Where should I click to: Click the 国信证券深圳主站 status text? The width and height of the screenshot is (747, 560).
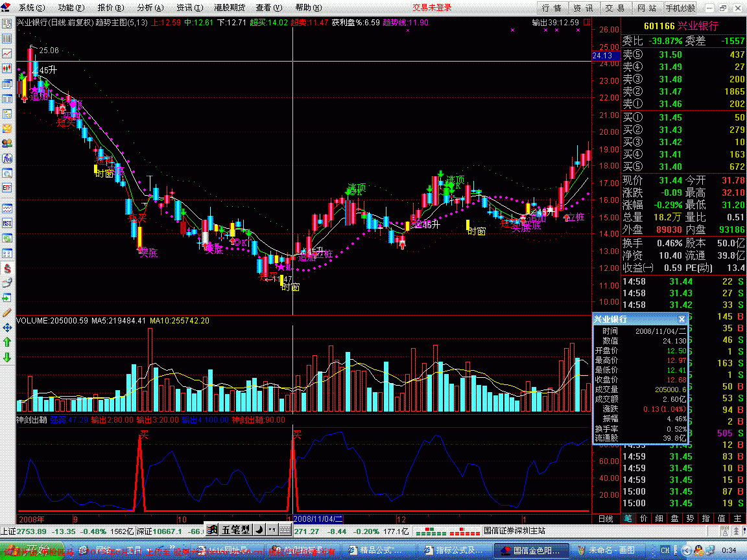pyautogui.click(x=514, y=530)
